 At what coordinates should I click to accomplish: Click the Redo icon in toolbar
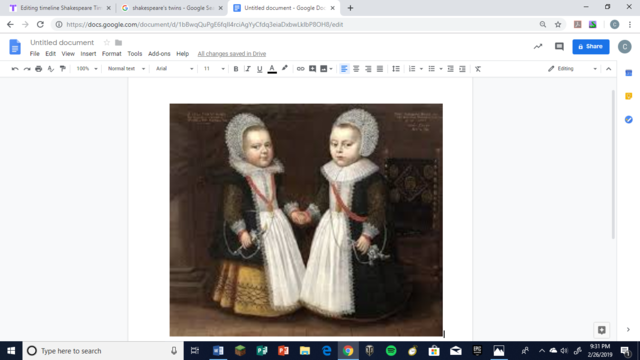(x=27, y=69)
